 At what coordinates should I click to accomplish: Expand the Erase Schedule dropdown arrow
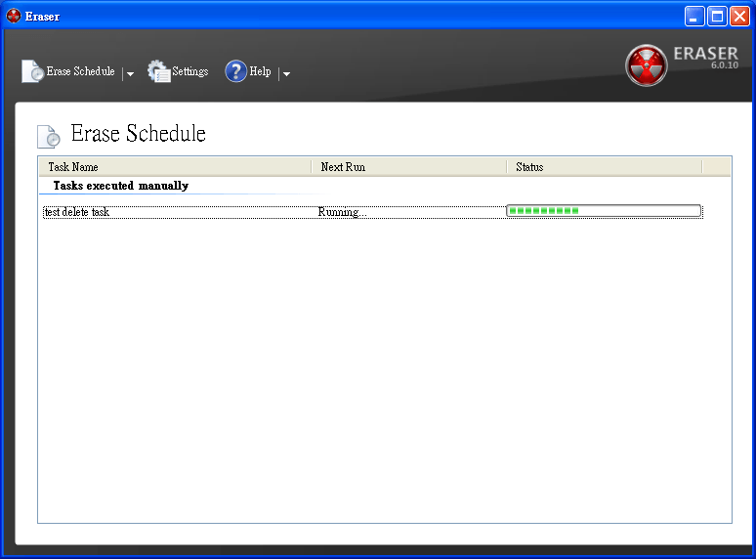click(x=130, y=73)
